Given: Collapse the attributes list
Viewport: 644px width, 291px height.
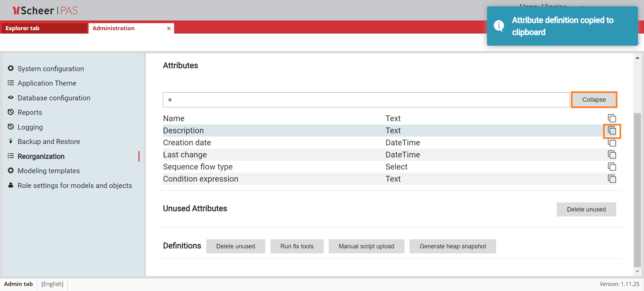Looking at the screenshot, I should [594, 100].
